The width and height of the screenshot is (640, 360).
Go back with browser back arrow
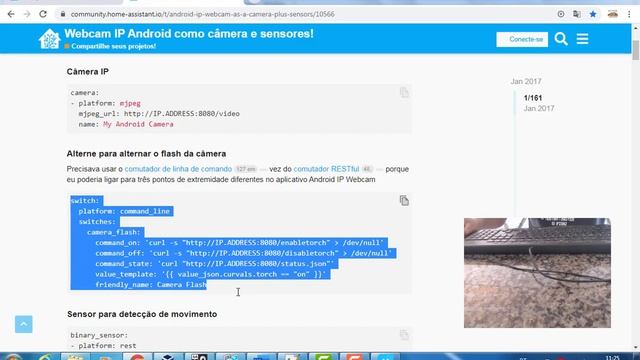pyautogui.click(x=11, y=14)
